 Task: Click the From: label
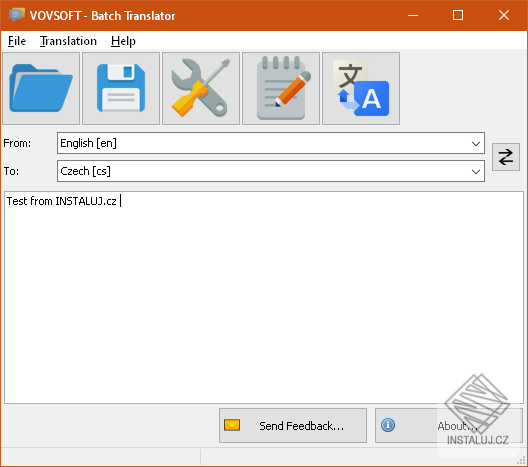coord(17,143)
